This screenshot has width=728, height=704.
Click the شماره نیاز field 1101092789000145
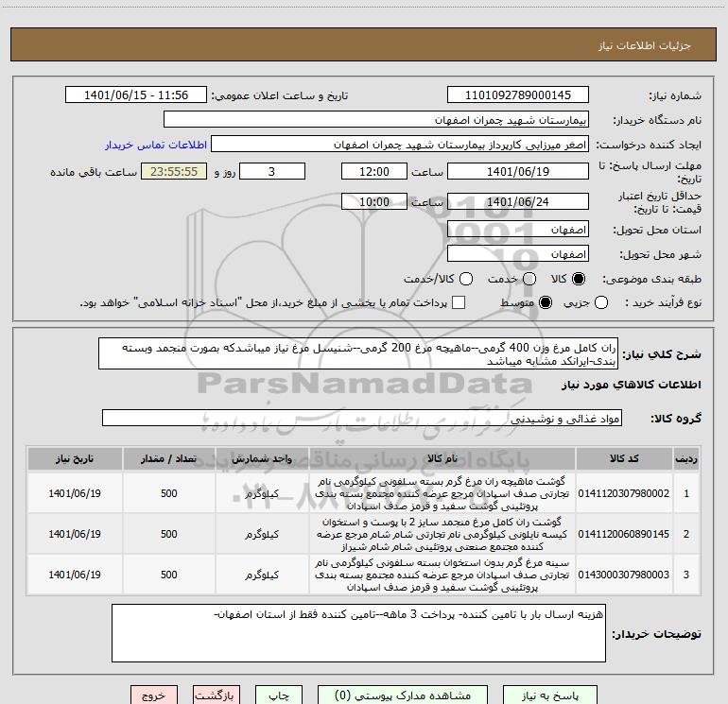click(x=518, y=95)
